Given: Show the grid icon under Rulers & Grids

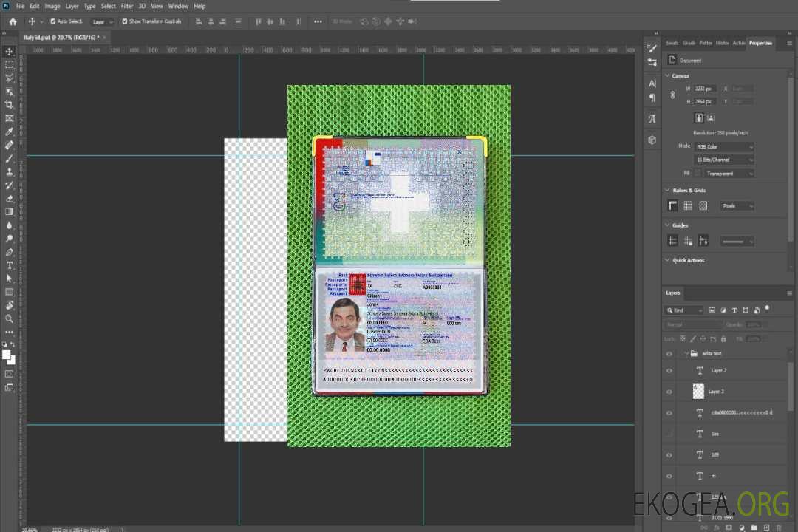Looking at the screenshot, I should pyautogui.click(x=688, y=205).
